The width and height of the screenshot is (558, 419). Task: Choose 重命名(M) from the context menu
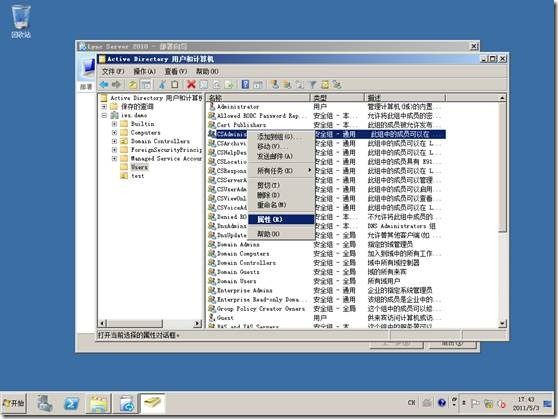(x=281, y=205)
